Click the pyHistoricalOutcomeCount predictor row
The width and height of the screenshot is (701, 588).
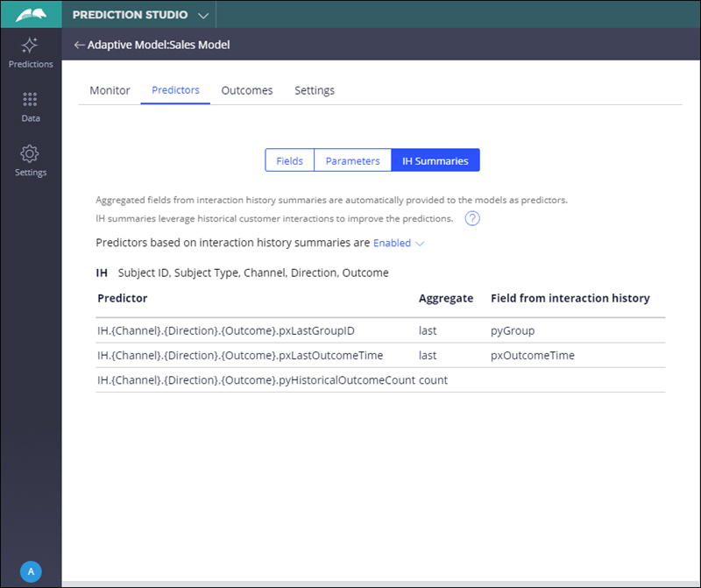pos(255,379)
